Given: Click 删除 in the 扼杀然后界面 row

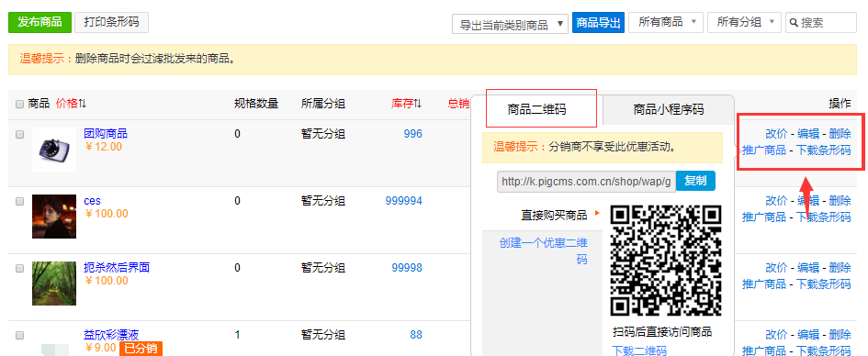Looking at the screenshot, I should 840,268.
